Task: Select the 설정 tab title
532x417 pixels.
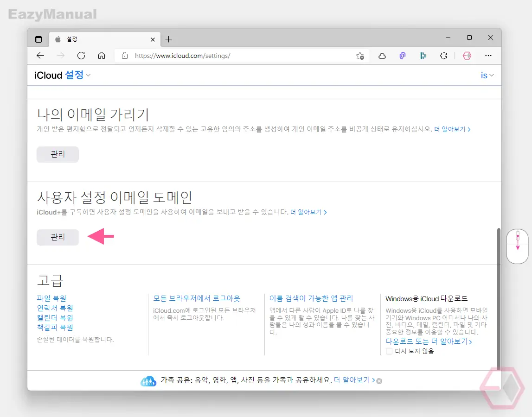Action: pos(72,39)
